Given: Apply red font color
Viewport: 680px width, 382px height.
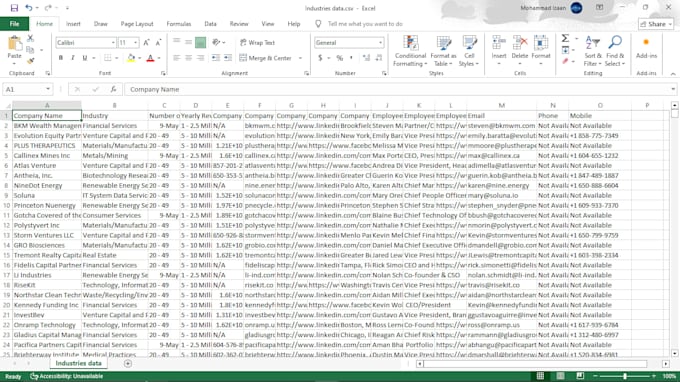Looking at the screenshot, I should 150,58.
